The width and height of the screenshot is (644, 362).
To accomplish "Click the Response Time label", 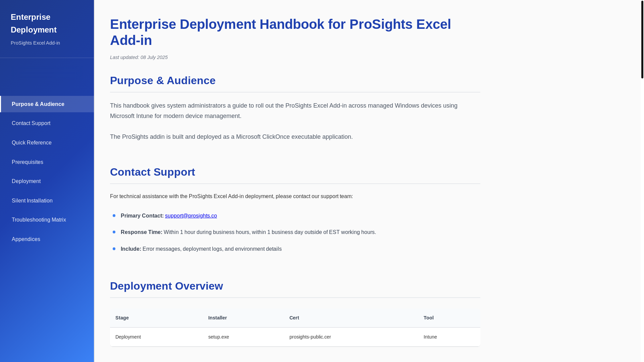I will click(x=142, y=232).
